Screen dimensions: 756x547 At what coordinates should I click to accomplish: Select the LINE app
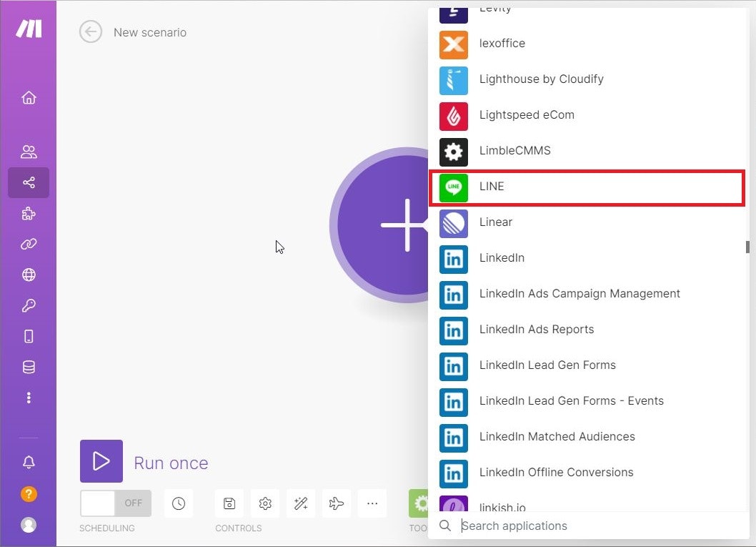(587, 187)
